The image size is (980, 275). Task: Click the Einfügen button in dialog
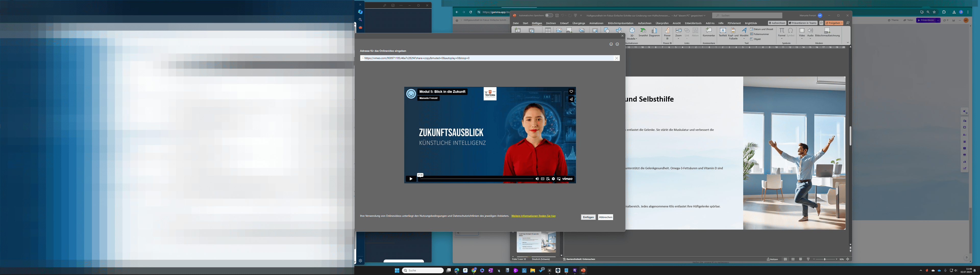[588, 217]
